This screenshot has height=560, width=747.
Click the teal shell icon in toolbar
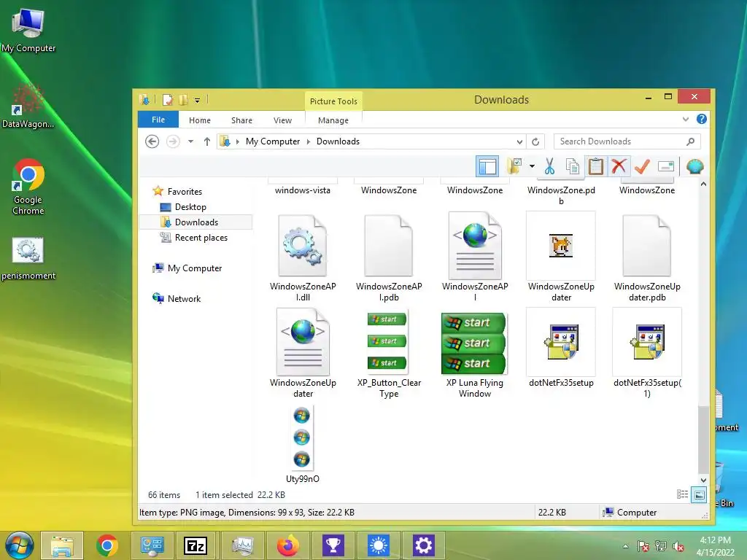695,167
